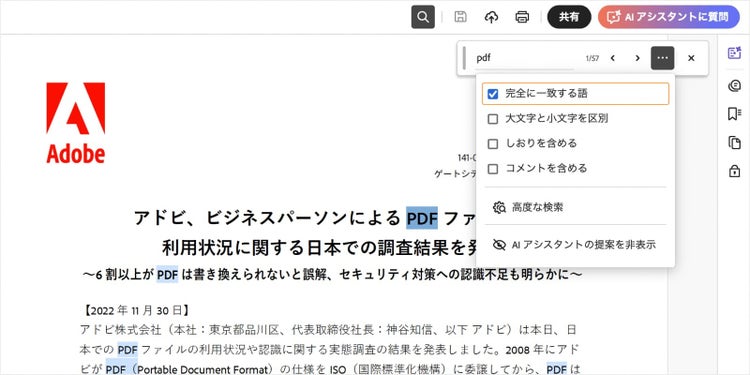Click the save floppy disk icon
The image size is (750, 375).
[460, 17]
